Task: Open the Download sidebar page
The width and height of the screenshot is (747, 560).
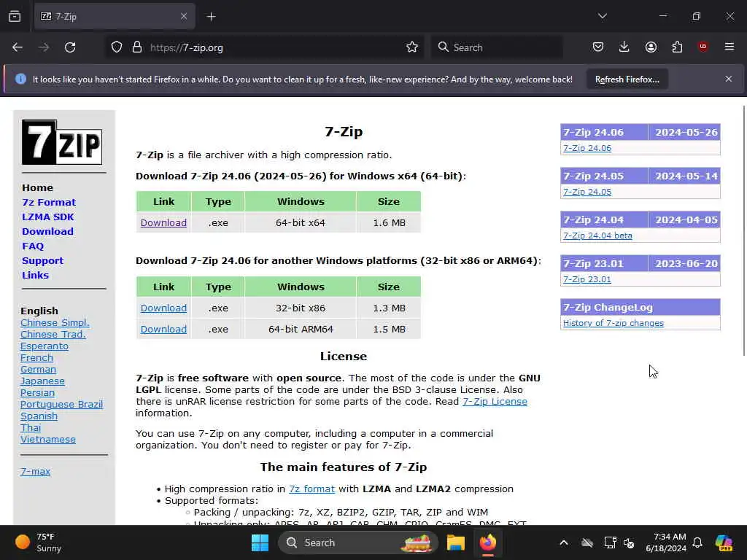Action: [47, 231]
